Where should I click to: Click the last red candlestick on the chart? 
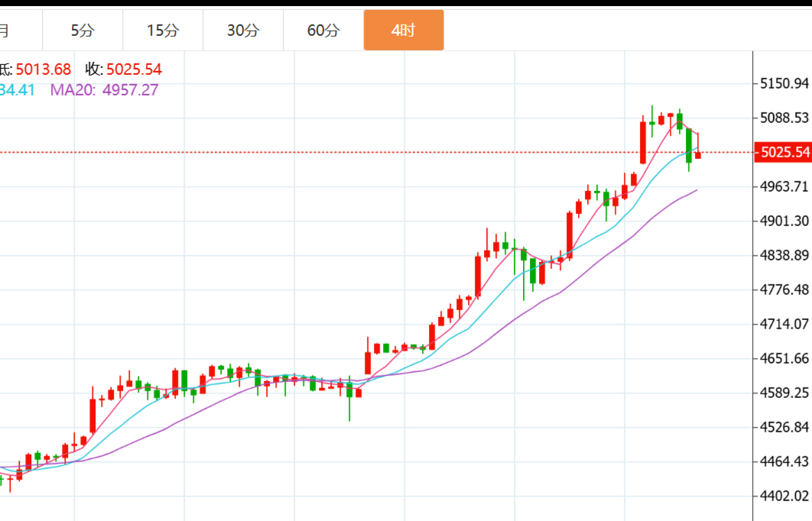click(x=698, y=154)
